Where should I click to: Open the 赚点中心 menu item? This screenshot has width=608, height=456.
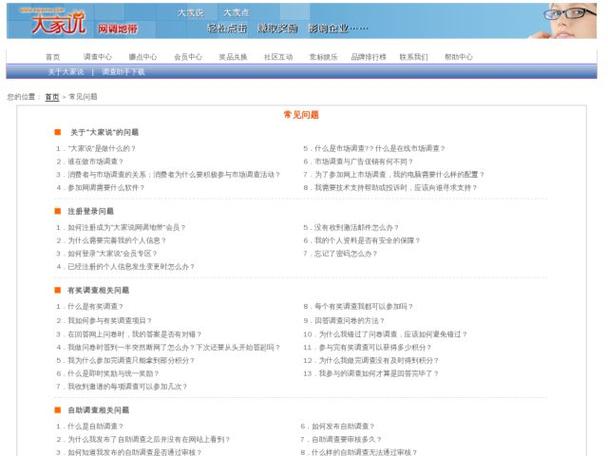pos(143,57)
